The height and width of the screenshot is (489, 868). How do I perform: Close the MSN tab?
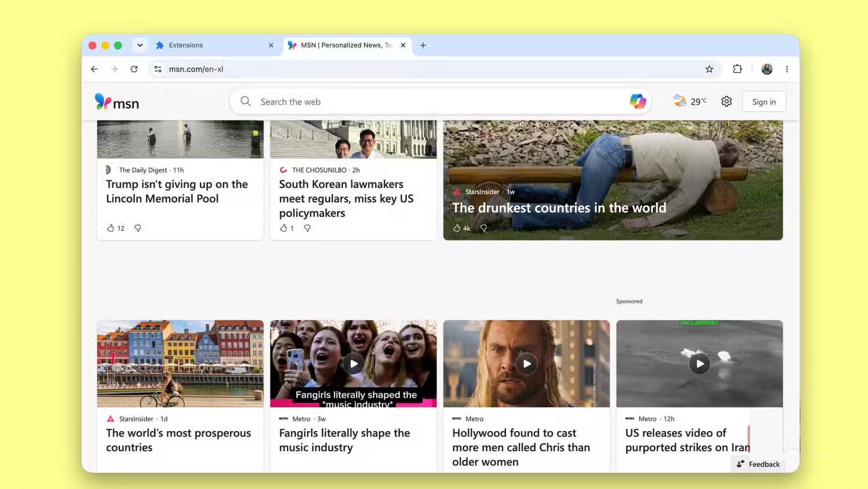403,45
